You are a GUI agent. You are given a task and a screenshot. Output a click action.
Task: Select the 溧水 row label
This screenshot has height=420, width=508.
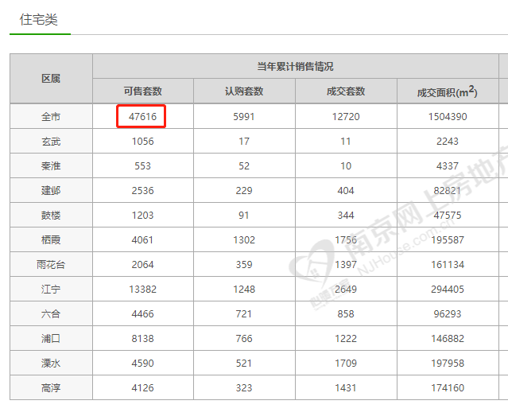point(51,363)
